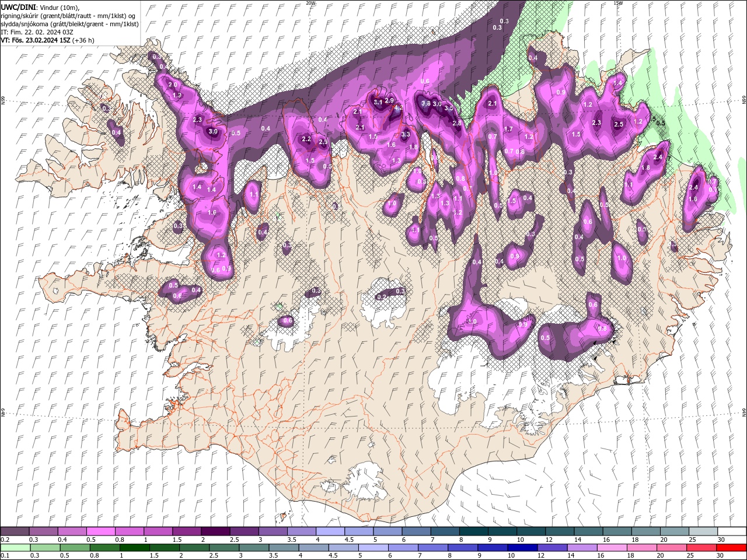Click the 15W longitude label
Image resolution: width=747 pixels, height=560 pixels.
(618, 3)
